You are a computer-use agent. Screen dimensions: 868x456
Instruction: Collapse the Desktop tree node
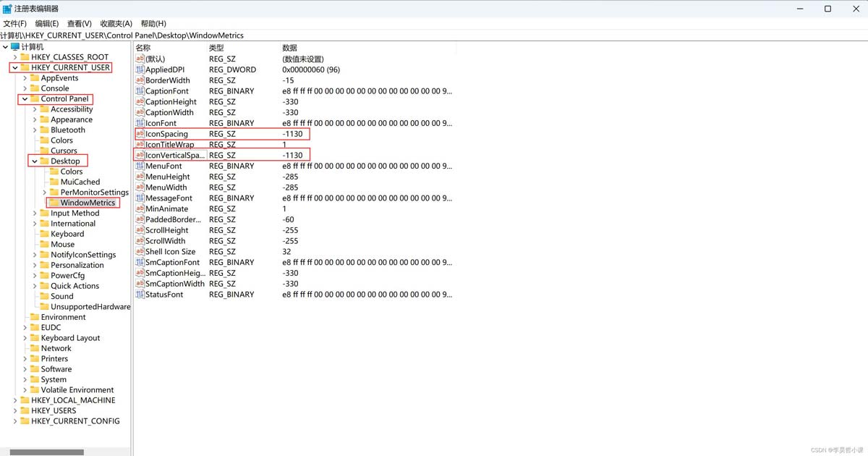click(34, 161)
